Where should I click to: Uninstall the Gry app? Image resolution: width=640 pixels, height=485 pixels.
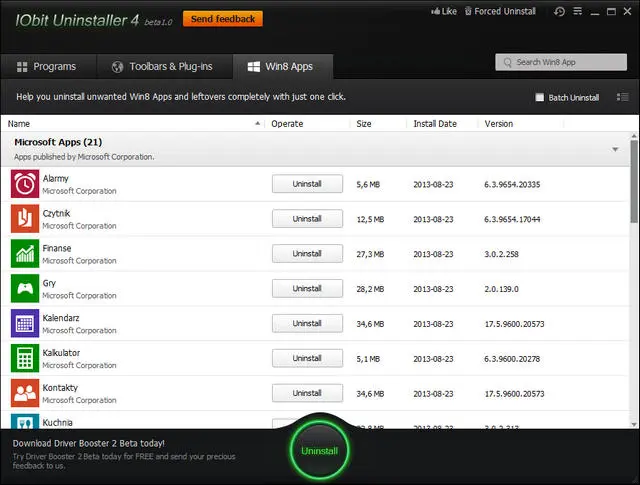[307, 289]
